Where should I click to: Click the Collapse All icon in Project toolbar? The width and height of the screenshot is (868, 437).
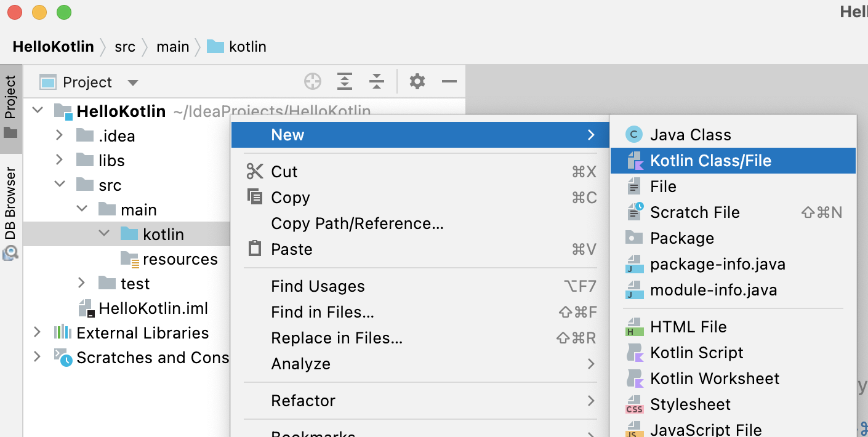point(377,81)
